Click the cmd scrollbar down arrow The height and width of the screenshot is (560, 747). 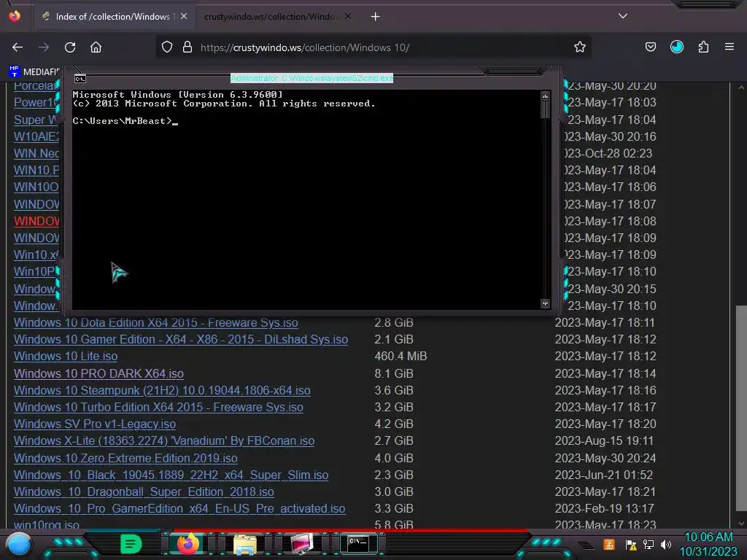pyautogui.click(x=545, y=304)
